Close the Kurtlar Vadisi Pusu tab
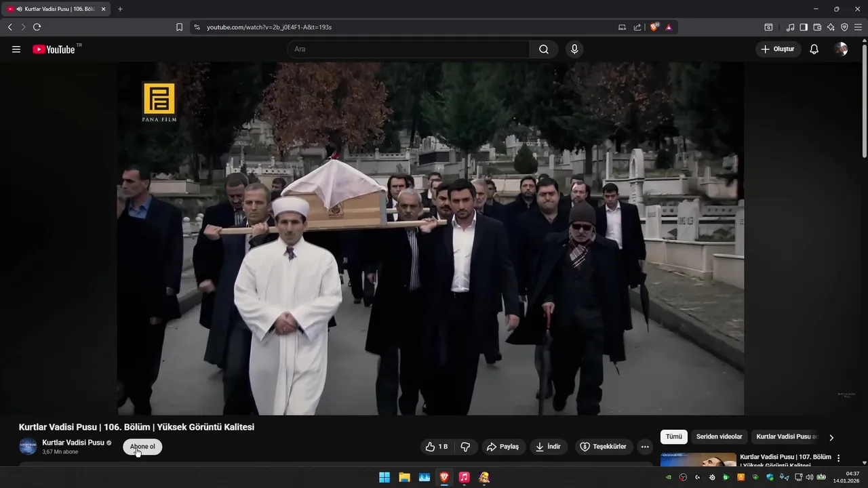The width and height of the screenshot is (868, 488). point(103,9)
